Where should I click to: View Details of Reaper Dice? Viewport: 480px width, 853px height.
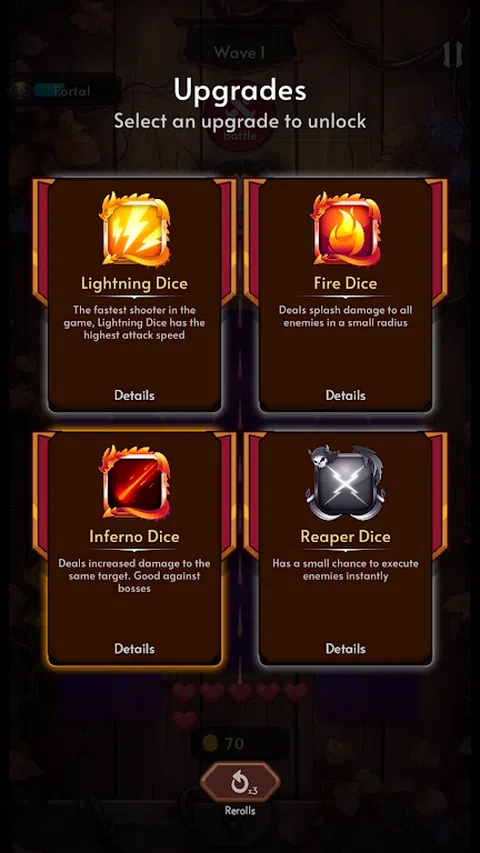(346, 649)
